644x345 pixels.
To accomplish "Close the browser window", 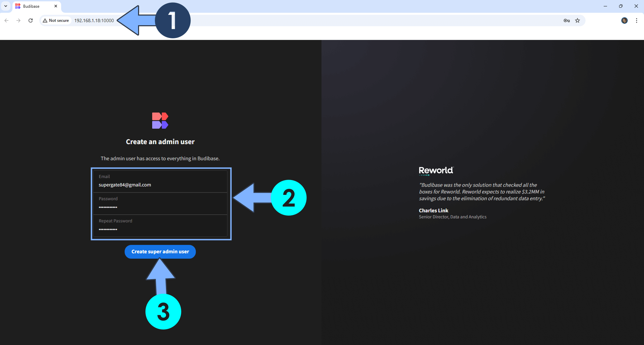I will [x=636, y=6].
